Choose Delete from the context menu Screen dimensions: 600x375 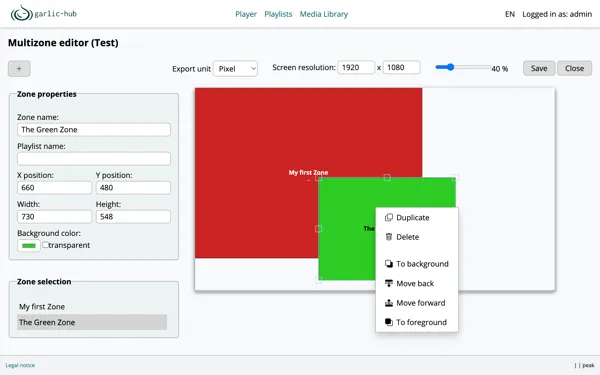pyautogui.click(x=417, y=237)
